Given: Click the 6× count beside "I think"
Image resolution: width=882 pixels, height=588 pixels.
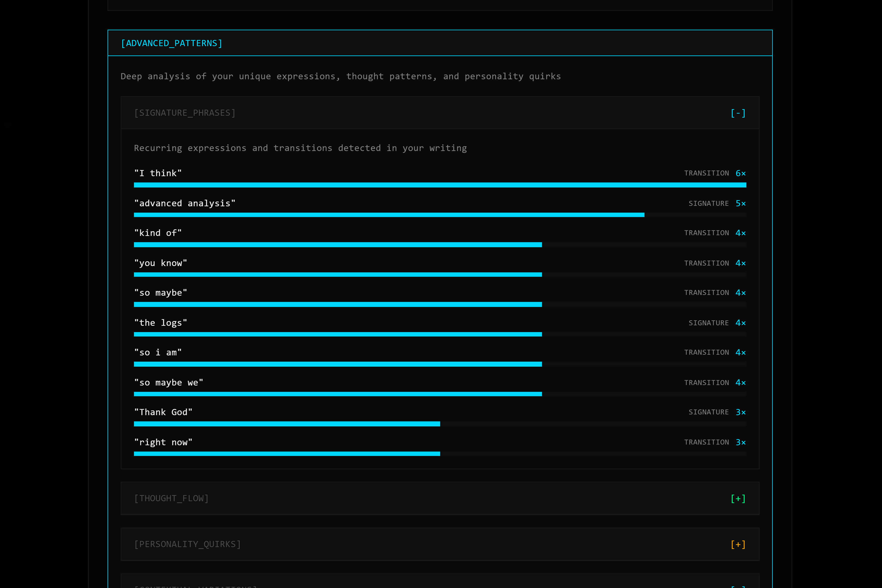Looking at the screenshot, I should tap(740, 173).
